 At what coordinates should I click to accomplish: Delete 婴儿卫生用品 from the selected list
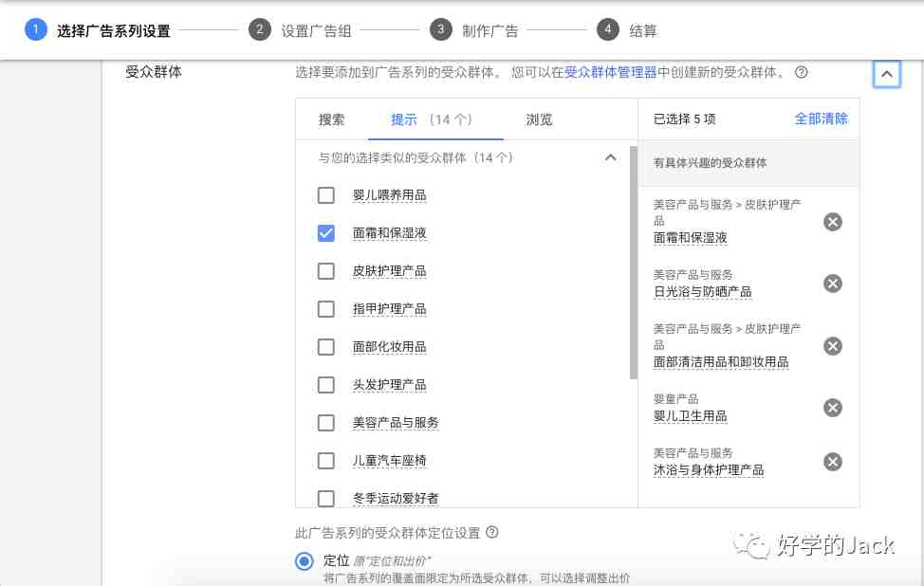[x=832, y=408]
